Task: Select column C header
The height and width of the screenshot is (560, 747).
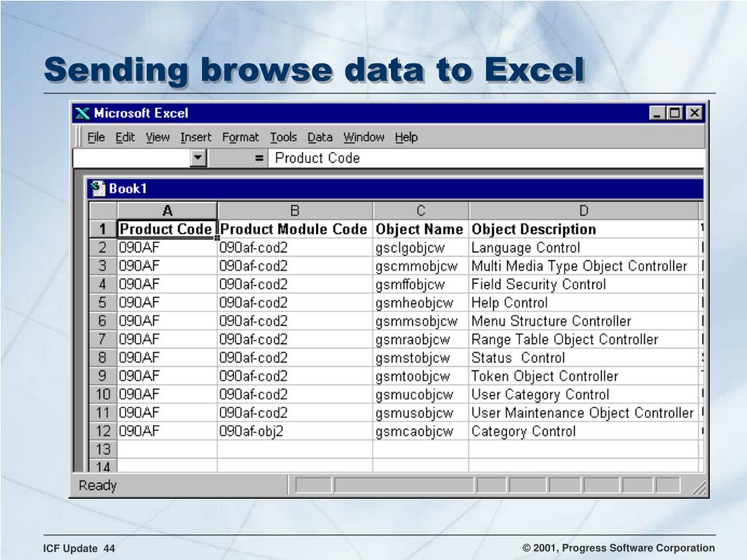Action: [x=421, y=211]
